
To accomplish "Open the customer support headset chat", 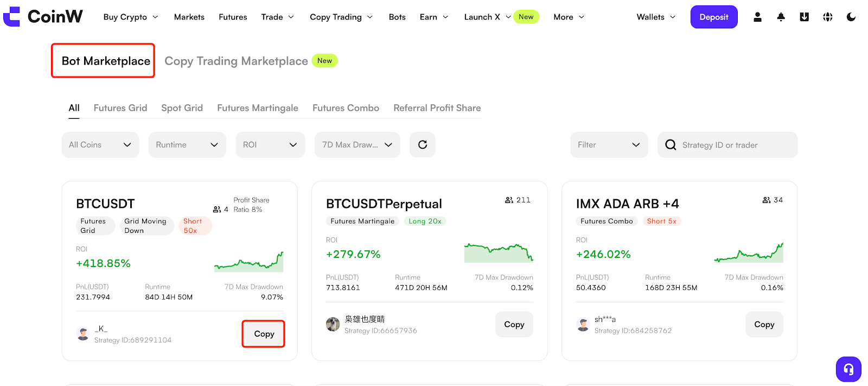I will [x=848, y=369].
